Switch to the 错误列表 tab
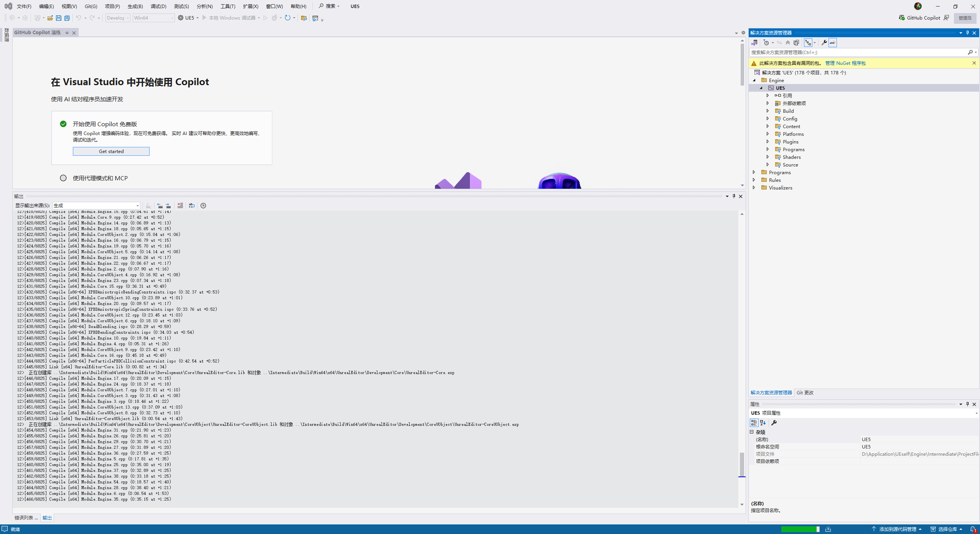Image resolution: width=980 pixels, height=534 pixels. tap(26, 518)
